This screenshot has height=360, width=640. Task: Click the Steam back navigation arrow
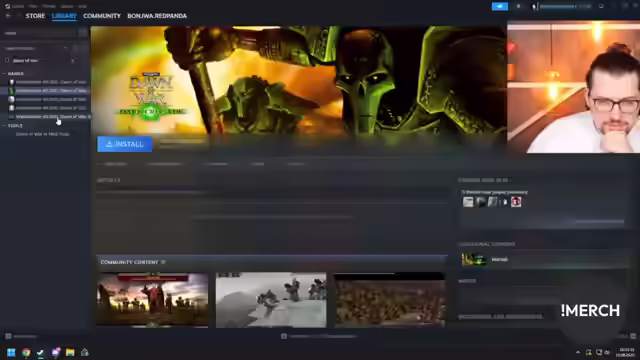8,16
